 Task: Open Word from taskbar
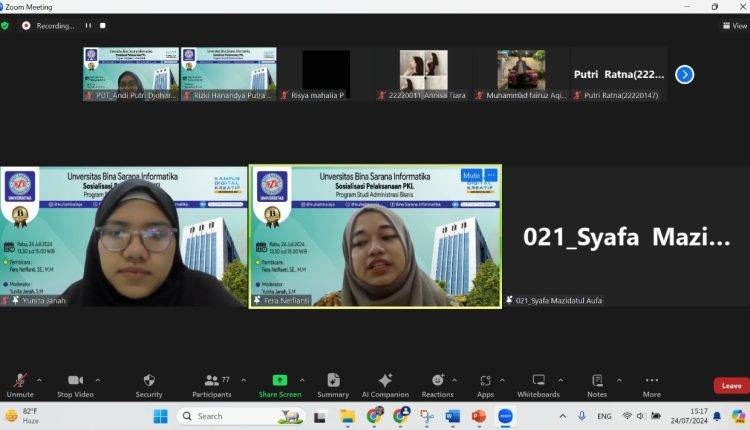pyautogui.click(x=452, y=417)
